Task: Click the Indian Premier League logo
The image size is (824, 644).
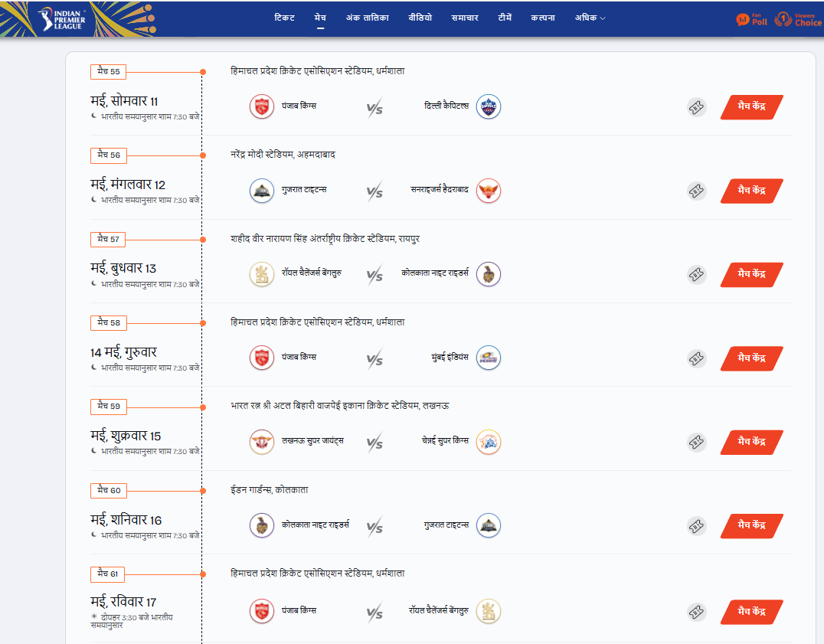Action: coord(61,19)
